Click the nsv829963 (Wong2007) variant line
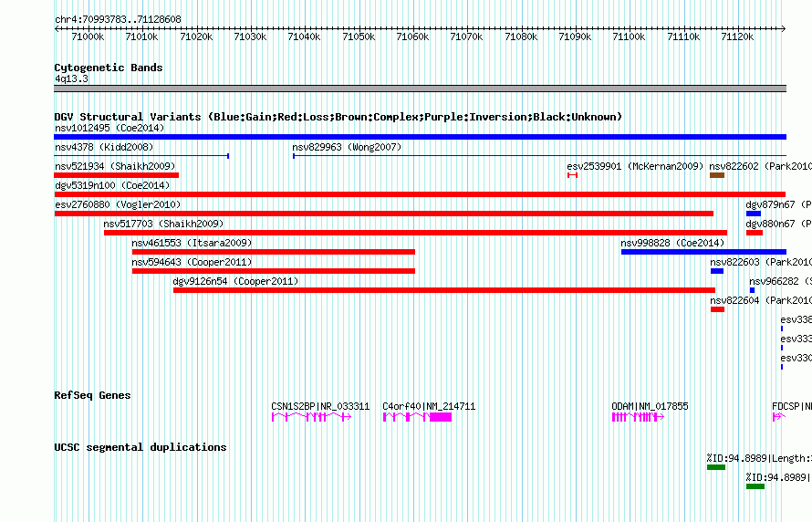The width and height of the screenshot is (812, 522). click(539, 156)
